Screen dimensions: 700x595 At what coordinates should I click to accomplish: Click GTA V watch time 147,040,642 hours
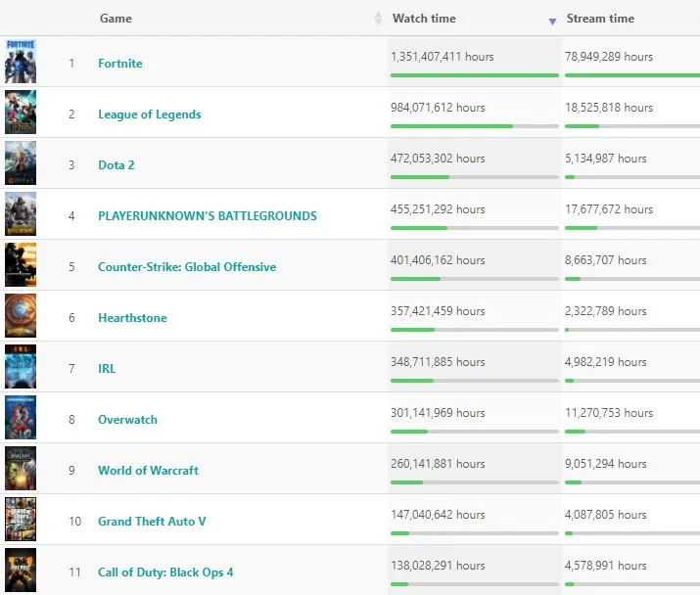pos(438,515)
